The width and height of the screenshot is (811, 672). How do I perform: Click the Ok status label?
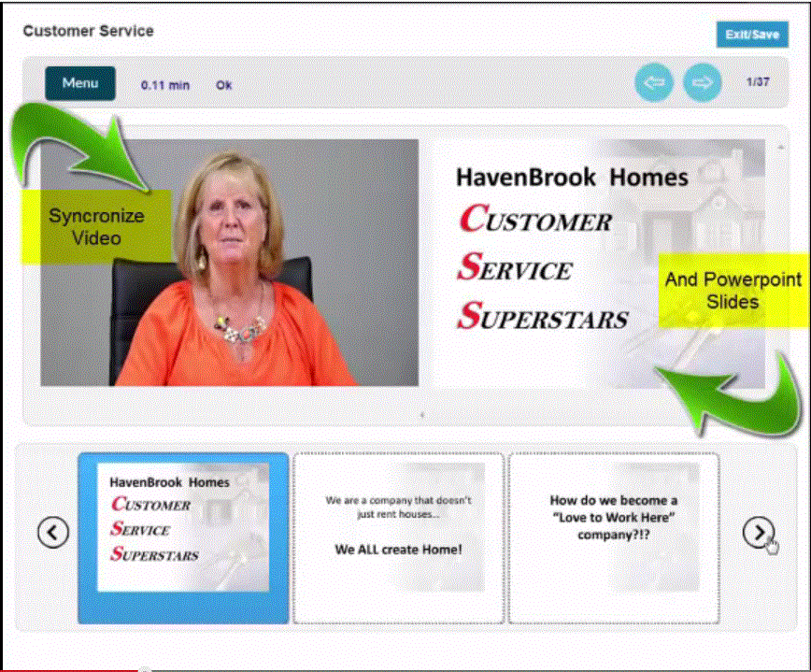point(223,85)
